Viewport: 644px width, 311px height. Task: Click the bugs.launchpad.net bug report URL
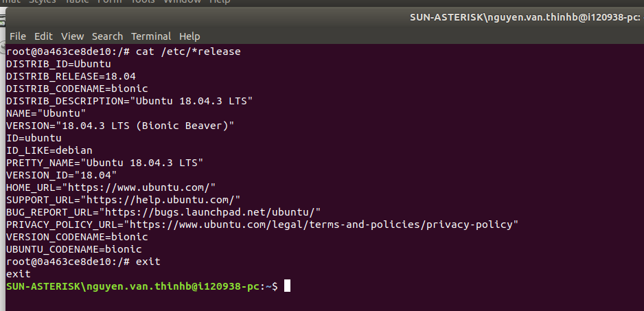[x=210, y=211]
